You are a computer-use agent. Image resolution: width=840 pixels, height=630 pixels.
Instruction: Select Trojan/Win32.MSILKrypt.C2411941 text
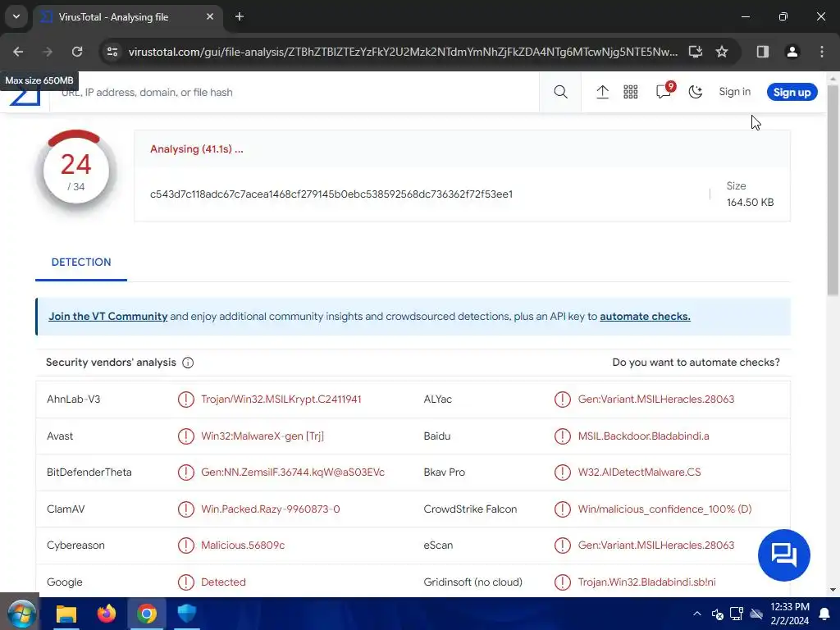point(281,399)
